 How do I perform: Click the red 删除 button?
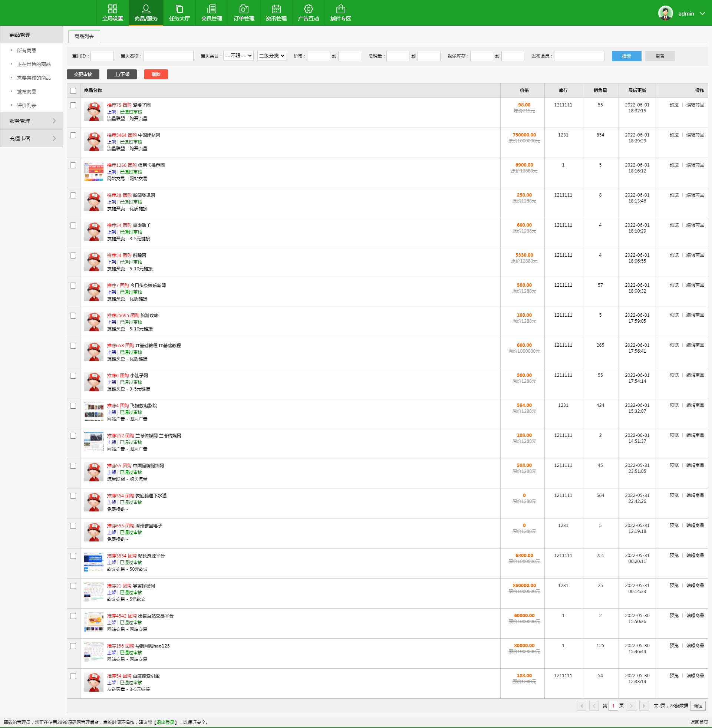[x=156, y=75]
